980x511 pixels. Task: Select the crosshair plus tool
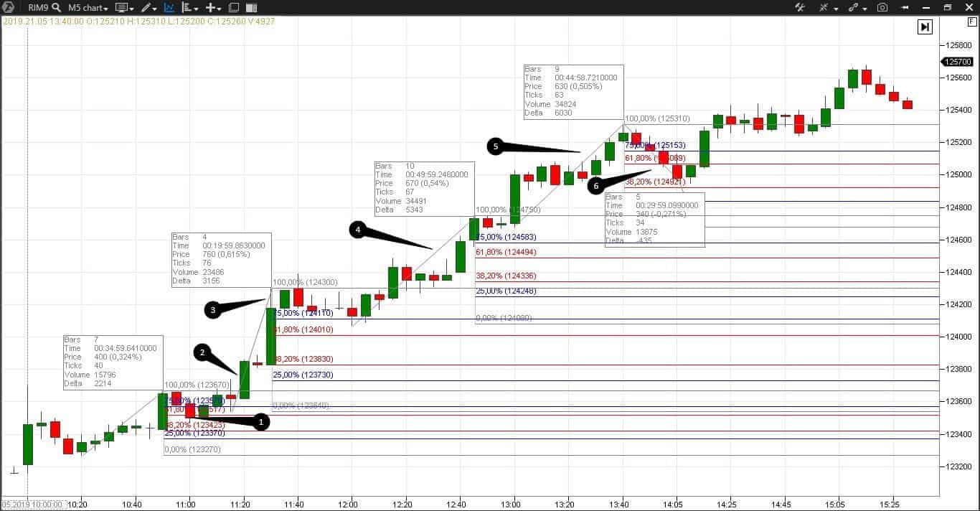pyautogui.click(x=212, y=8)
